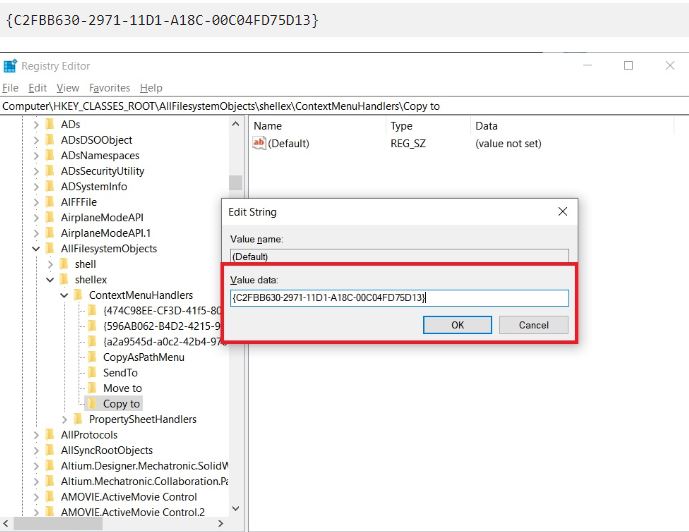
Task: Select the {a2a9545d-a0c2 key folder icon
Action: pyautogui.click(x=92, y=342)
